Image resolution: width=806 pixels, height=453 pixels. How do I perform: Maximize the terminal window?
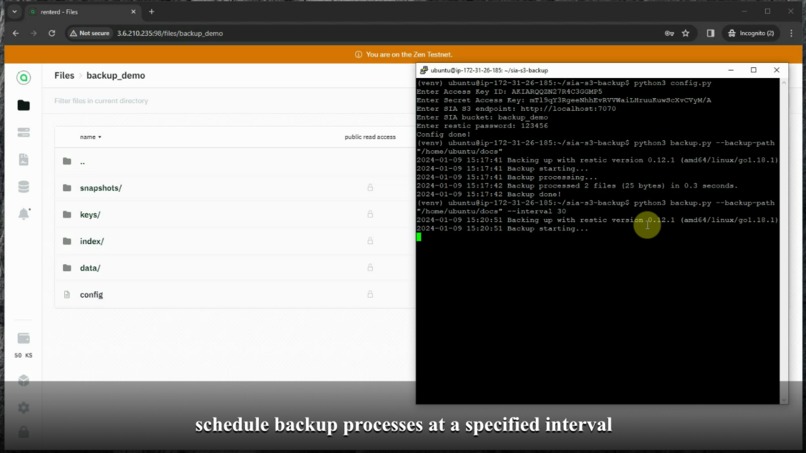pos(754,70)
